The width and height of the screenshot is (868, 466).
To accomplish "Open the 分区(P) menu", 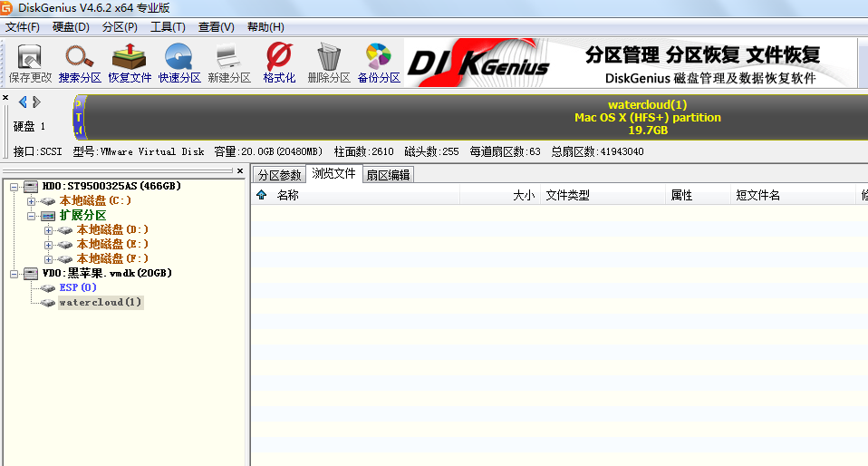I will [x=120, y=27].
